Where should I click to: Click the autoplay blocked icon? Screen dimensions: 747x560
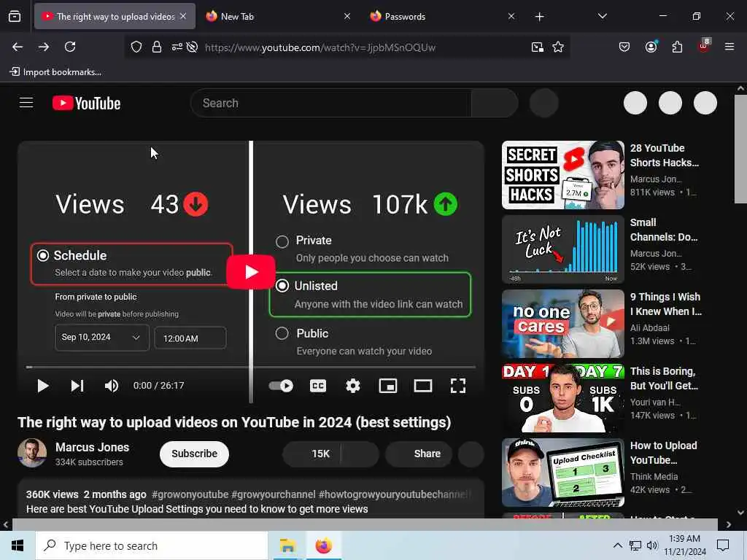pos(192,47)
